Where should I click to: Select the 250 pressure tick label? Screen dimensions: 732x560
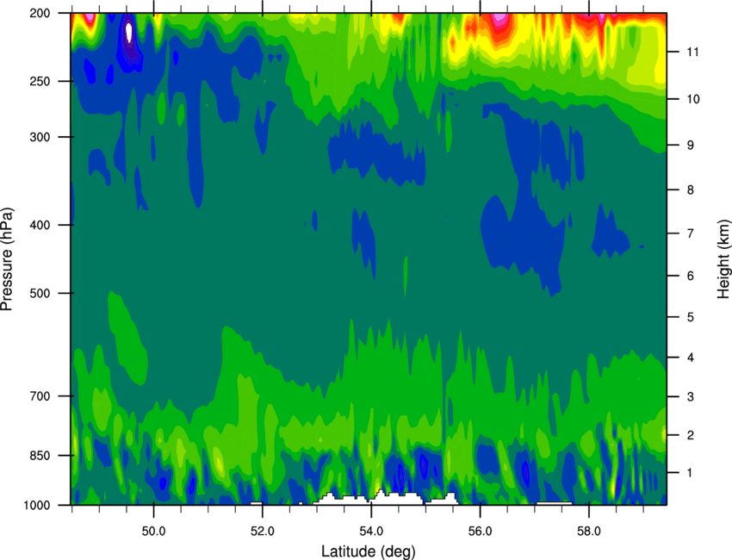pos(40,81)
